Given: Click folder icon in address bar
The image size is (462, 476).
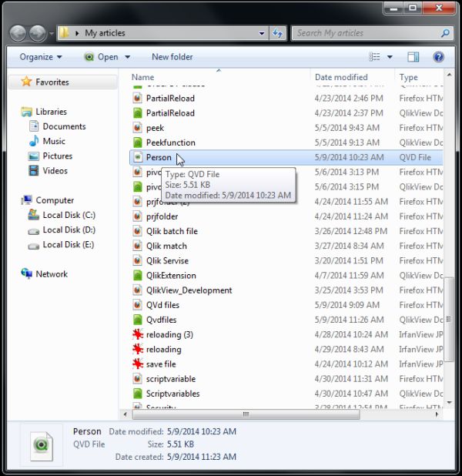Looking at the screenshot, I should tap(64, 33).
